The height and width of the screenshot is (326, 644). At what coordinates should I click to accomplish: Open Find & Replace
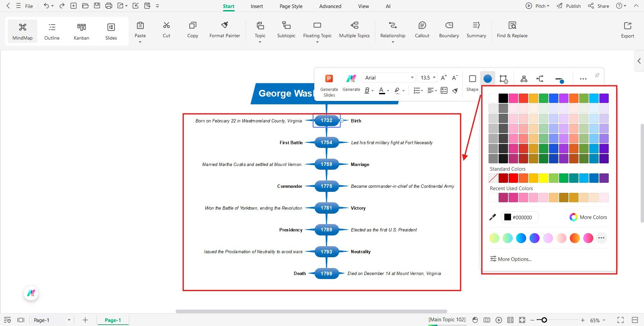coord(512,30)
